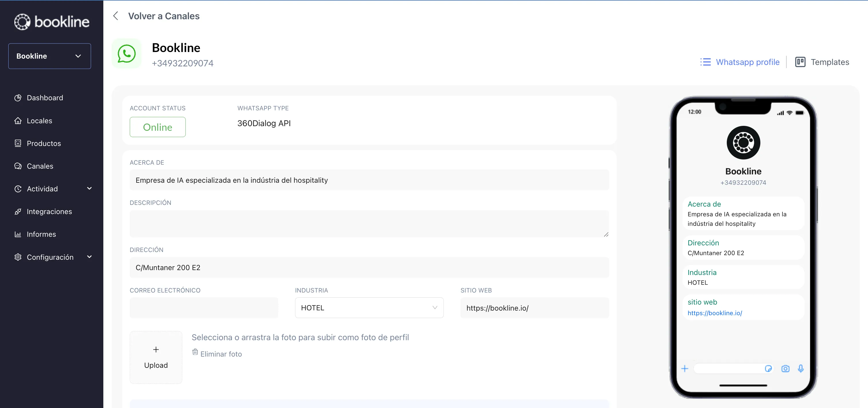
Task: Expand the Configuración submenu chevron
Action: [89, 257]
